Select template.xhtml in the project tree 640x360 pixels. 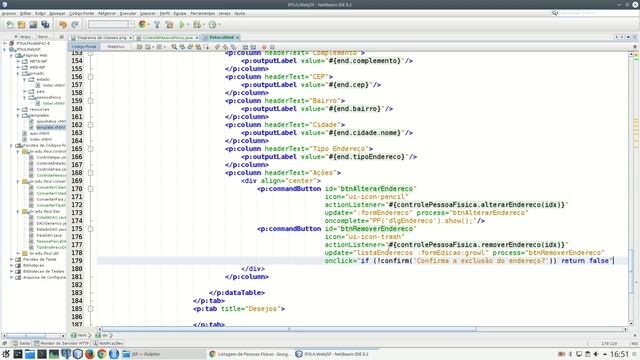50,127
